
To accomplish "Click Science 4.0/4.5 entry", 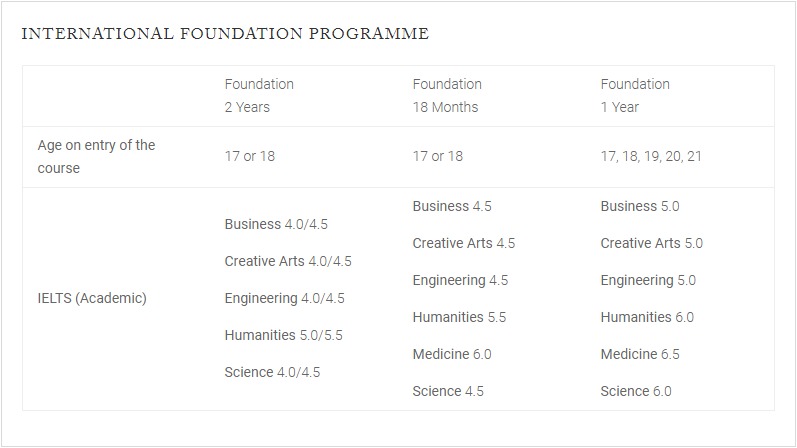I will pyautogui.click(x=273, y=372).
